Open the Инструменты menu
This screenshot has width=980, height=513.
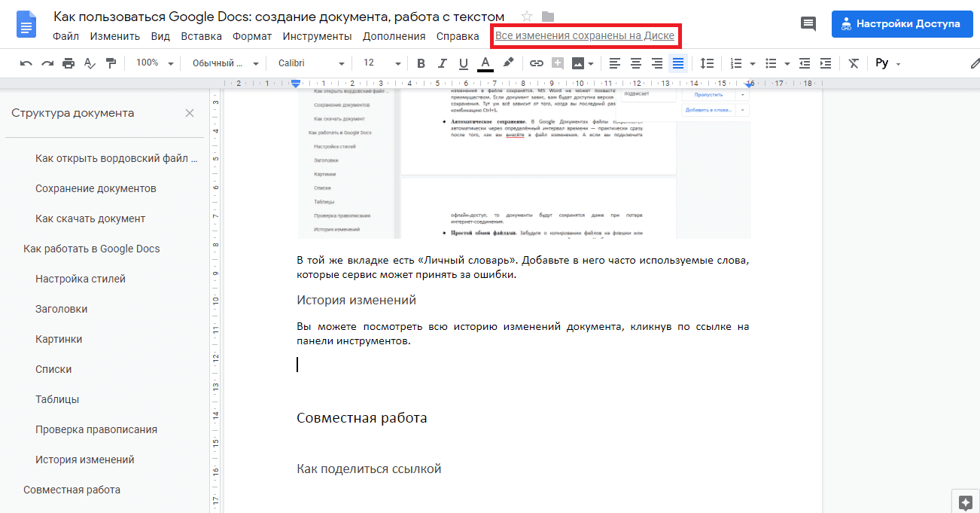pos(315,35)
